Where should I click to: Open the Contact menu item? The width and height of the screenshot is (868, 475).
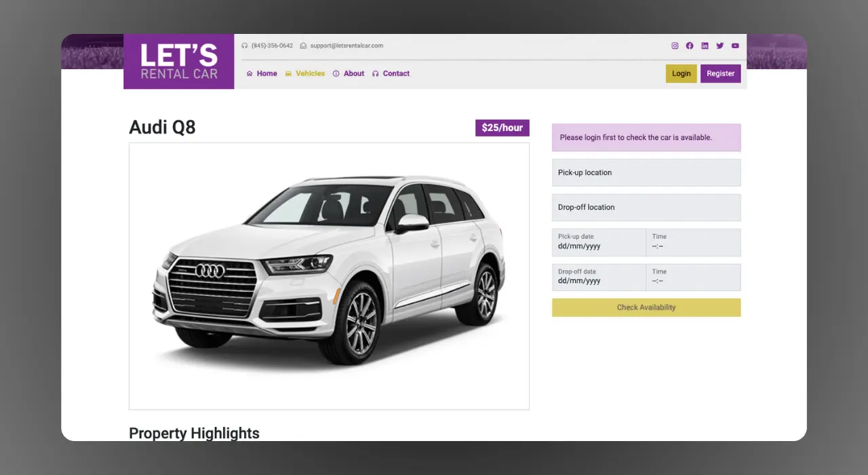coord(396,73)
